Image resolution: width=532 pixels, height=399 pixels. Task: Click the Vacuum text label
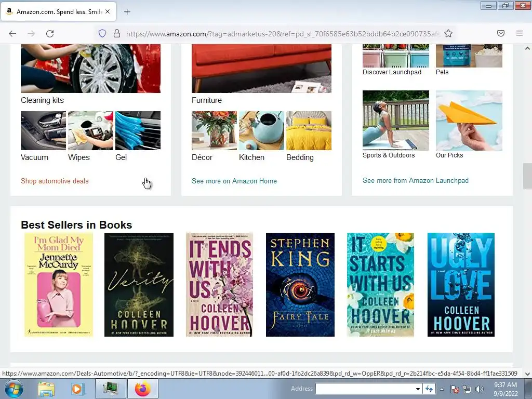coord(35,157)
